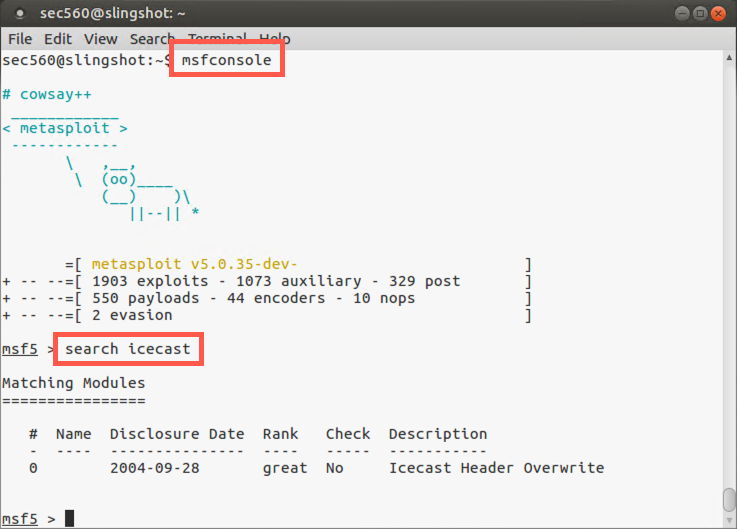The height and width of the screenshot is (529, 737).
Task: Maximize the terminal window
Action: tap(700, 14)
